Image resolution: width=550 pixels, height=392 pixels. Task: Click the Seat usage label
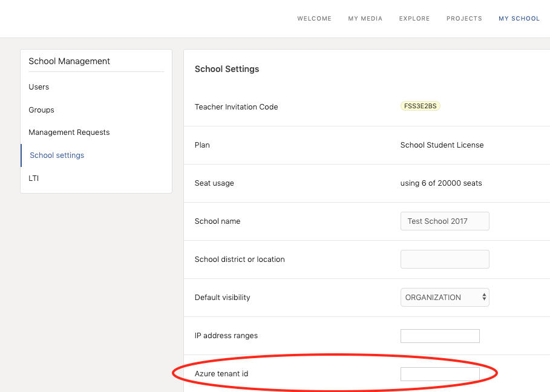[x=214, y=183]
